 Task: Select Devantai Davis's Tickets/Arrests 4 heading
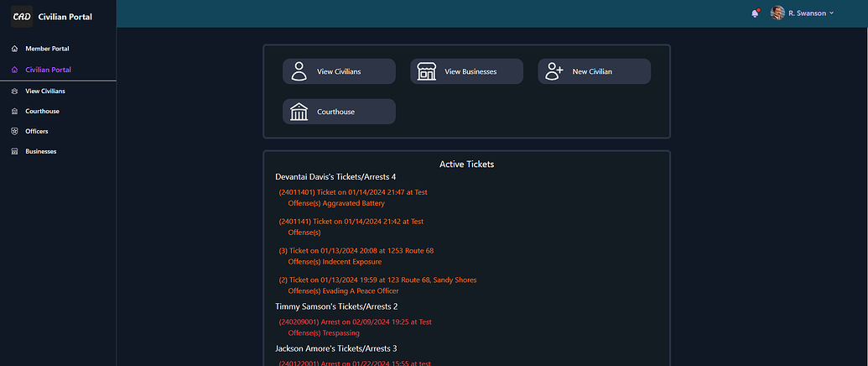335,176
